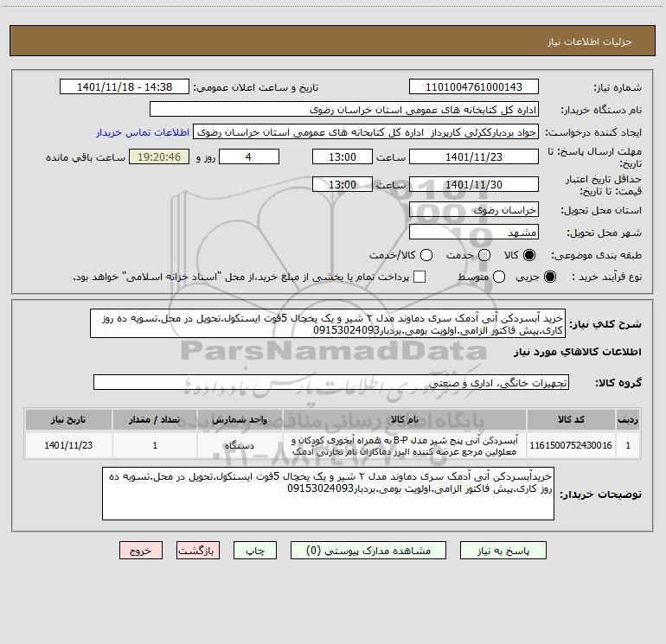Click the delivery city field مشهد
This screenshot has height=644, width=666.
474,233
